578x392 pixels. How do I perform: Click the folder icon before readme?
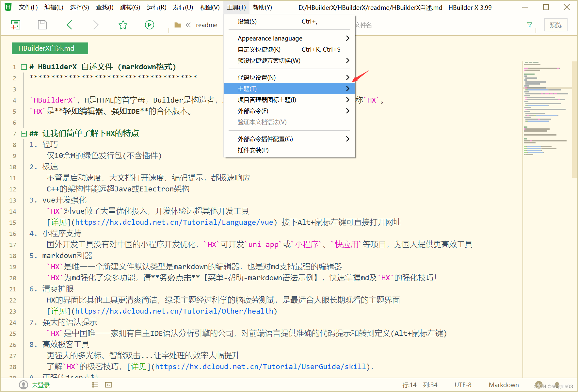178,25
